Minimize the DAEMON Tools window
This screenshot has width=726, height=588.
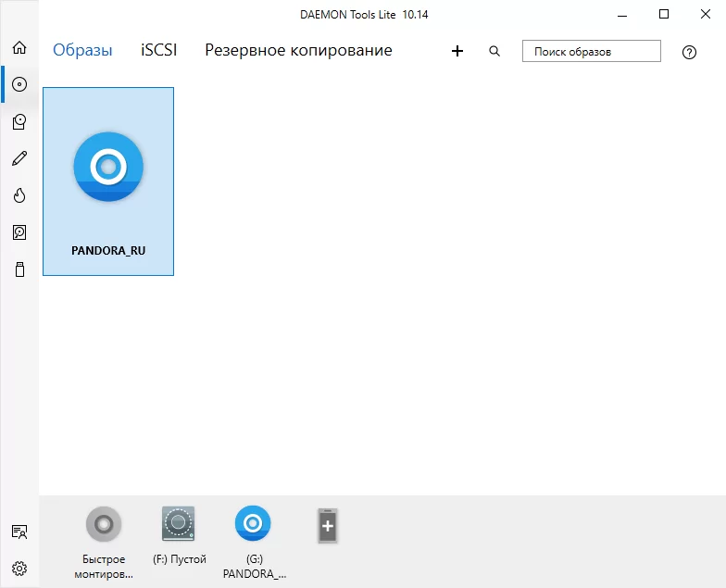click(622, 15)
